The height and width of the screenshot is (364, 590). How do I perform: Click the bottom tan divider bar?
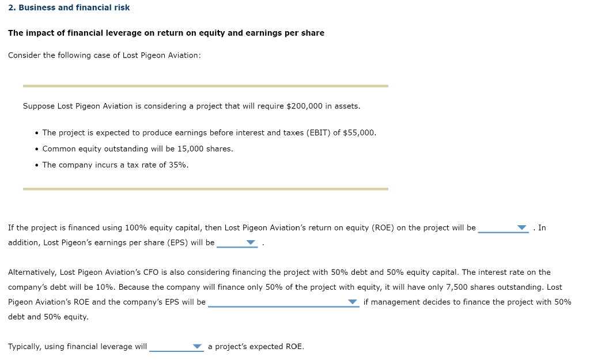click(x=205, y=187)
